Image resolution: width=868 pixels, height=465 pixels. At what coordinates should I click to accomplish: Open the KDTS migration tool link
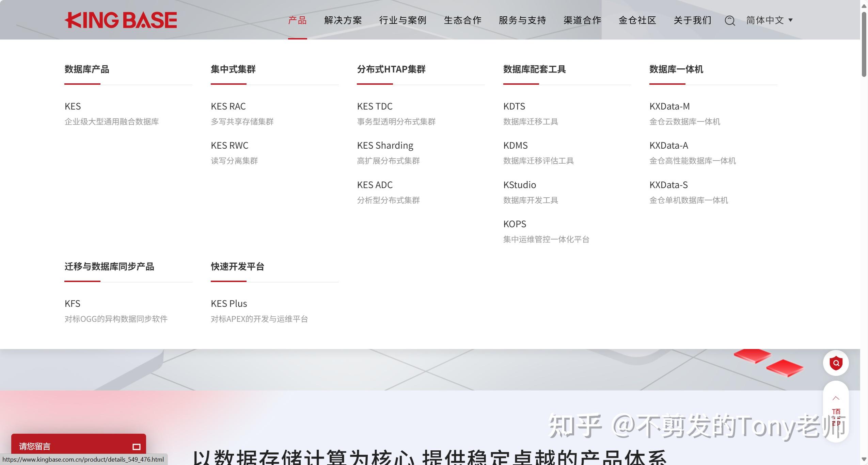pos(514,106)
